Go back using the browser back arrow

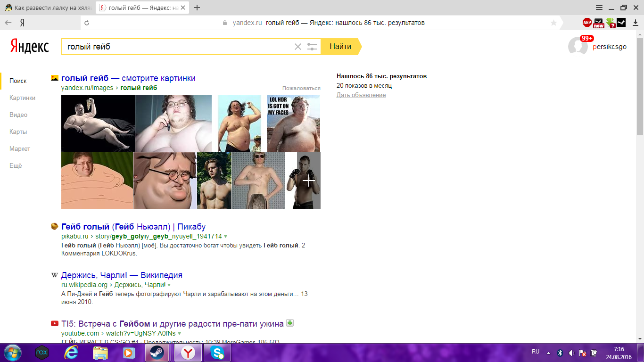[x=8, y=23]
